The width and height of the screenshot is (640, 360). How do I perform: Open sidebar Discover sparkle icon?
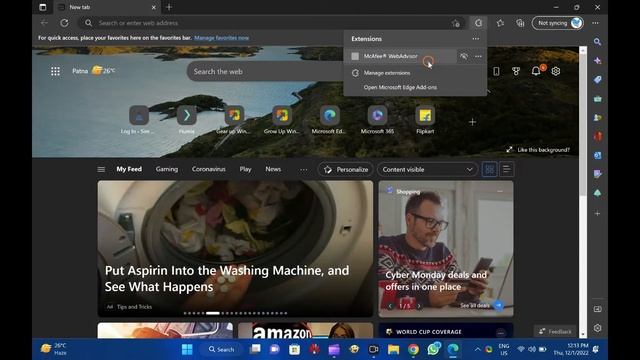pyautogui.click(x=597, y=61)
